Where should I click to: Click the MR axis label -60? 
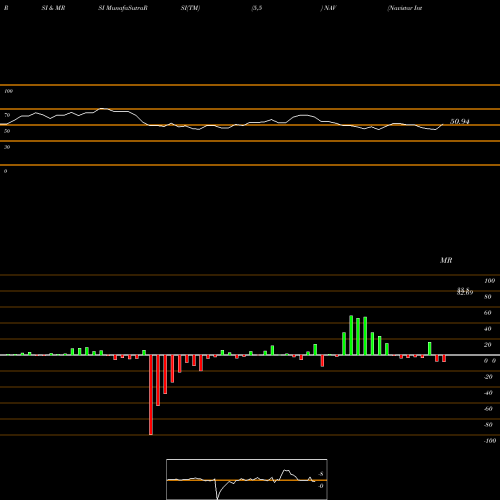tap(488, 409)
